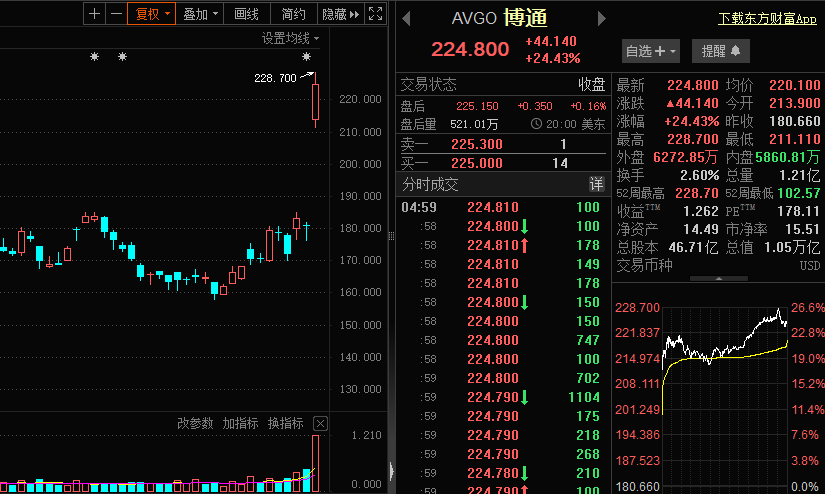Click the 分时成交 section header
Image resolution: width=825 pixels, height=494 pixels.
point(502,185)
